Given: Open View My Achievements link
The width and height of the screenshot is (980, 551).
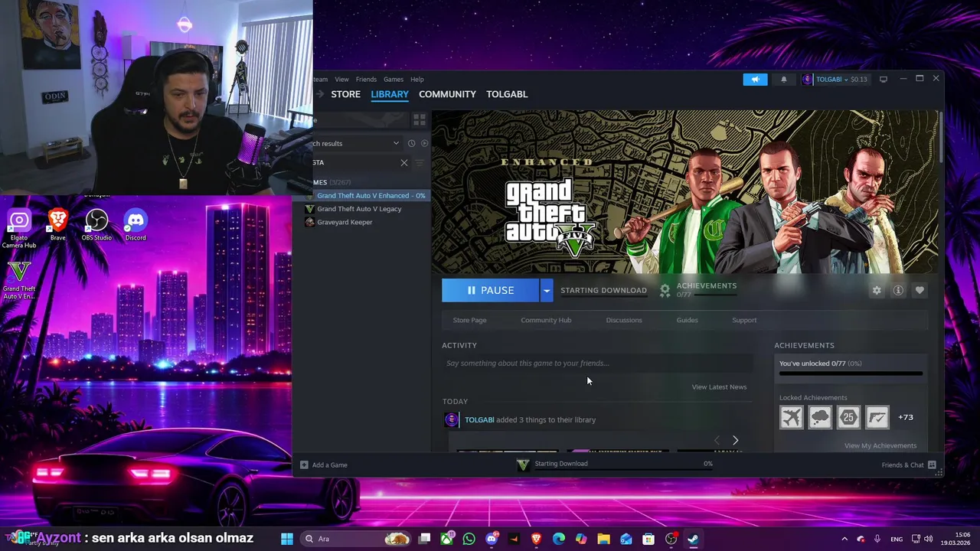Looking at the screenshot, I should [x=880, y=445].
